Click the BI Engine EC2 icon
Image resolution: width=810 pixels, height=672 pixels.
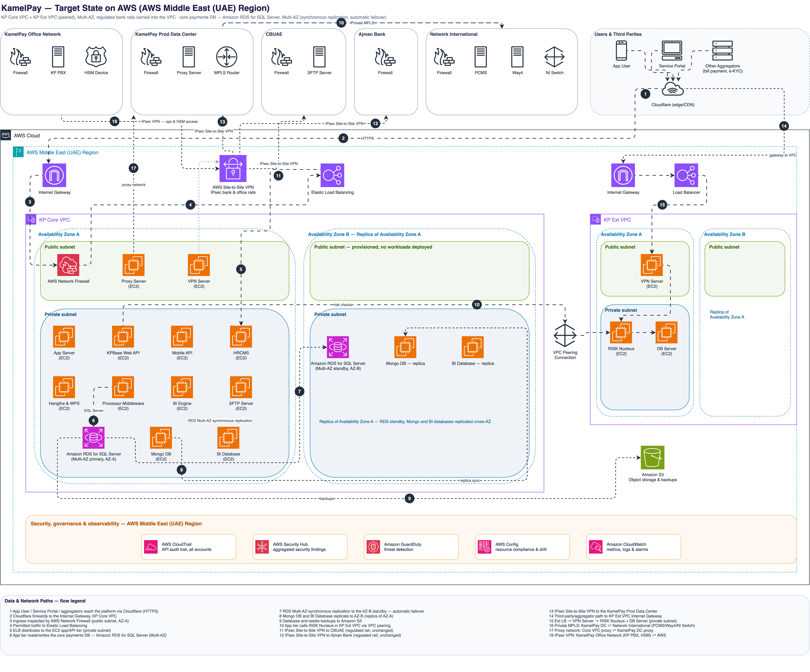182,387
